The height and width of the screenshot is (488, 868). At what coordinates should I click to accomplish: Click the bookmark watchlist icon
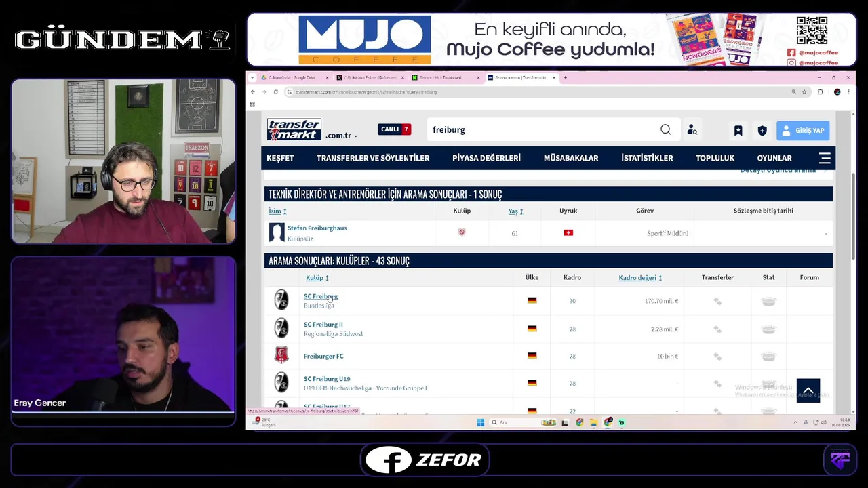(x=738, y=130)
